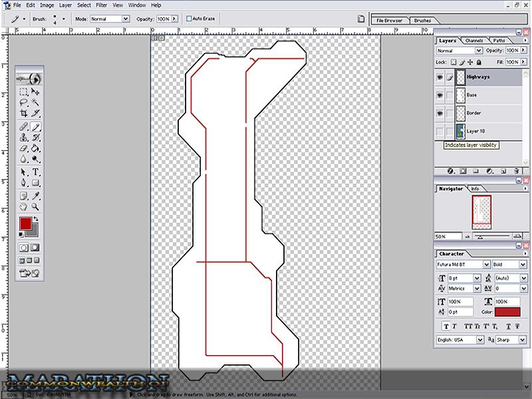Select the Crop tool in toolbox
The width and height of the screenshot is (532, 399).
click(23, 114)
